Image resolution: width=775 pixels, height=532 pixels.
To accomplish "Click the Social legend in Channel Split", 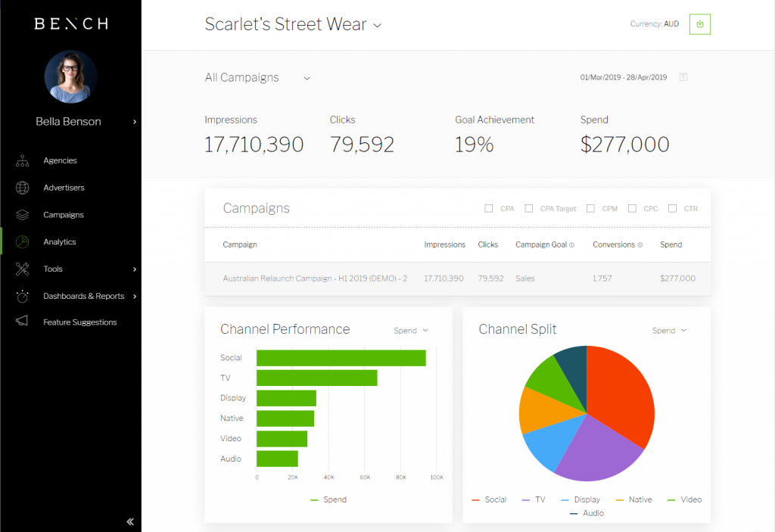I will (x=489, y=500).
